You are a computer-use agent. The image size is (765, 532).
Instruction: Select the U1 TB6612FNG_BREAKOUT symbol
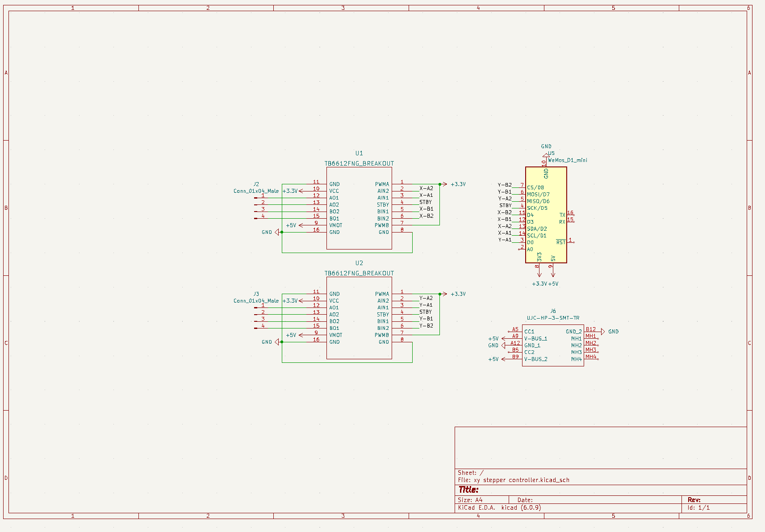tap(359, 208)
